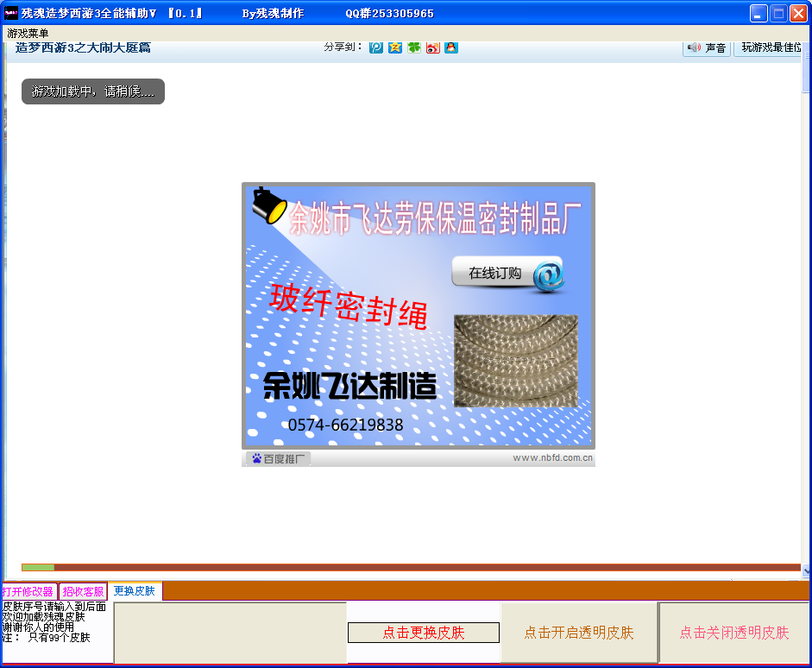Open 百度推广 link under ad
The image size is (812, 668).
click(279, 459)
